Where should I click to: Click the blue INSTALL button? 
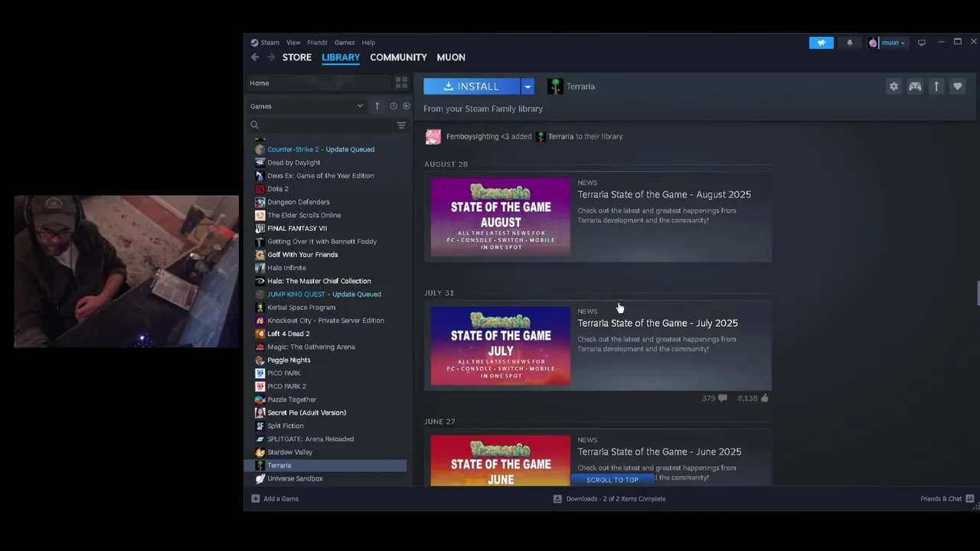472,86
